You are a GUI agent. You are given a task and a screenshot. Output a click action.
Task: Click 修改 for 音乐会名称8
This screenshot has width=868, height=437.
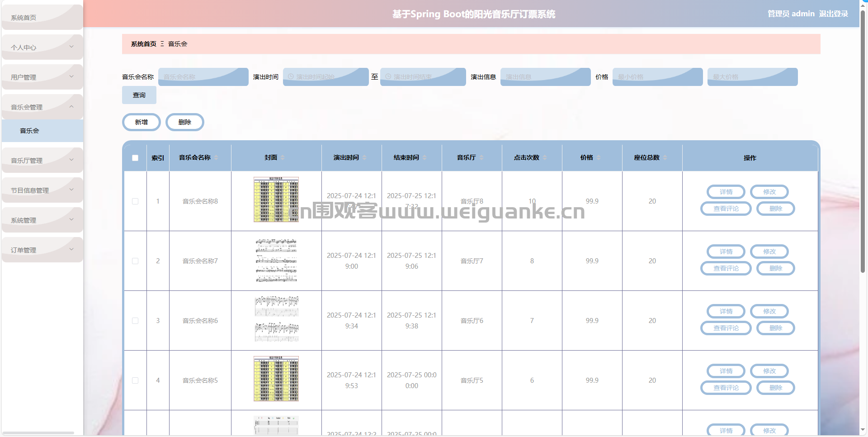[769, 192]
